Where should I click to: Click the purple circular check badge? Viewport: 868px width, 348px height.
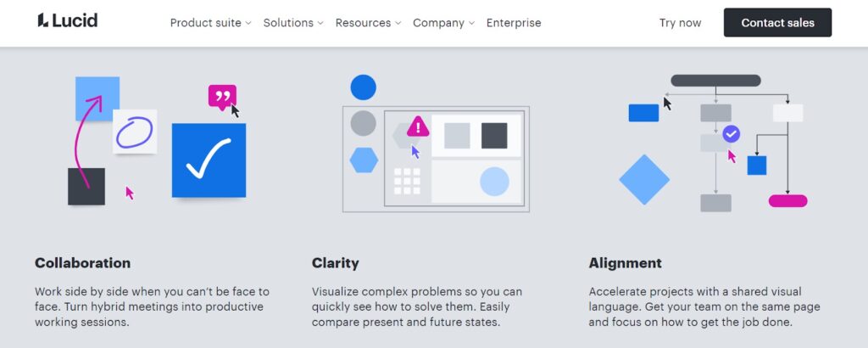pos(732,133)
